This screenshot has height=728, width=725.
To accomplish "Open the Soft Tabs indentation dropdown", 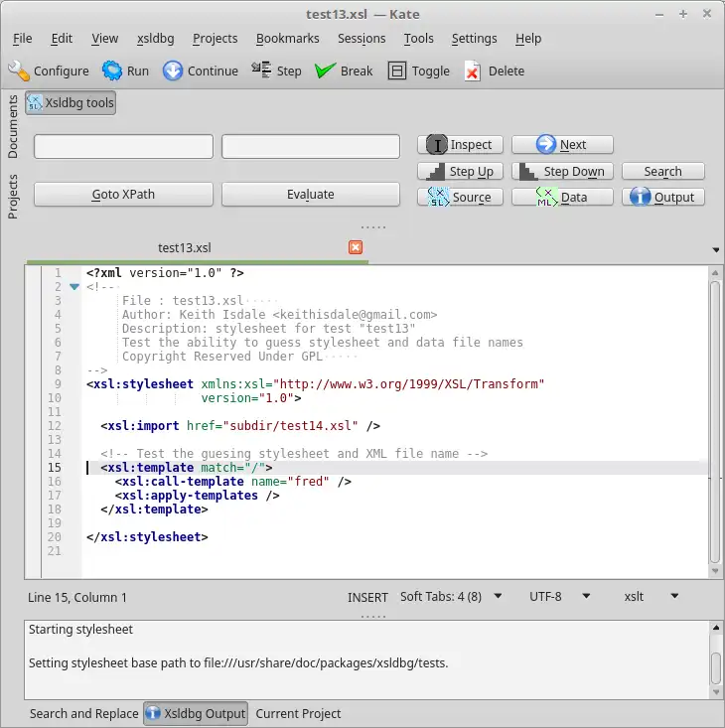I will click(x=452, y=597).
